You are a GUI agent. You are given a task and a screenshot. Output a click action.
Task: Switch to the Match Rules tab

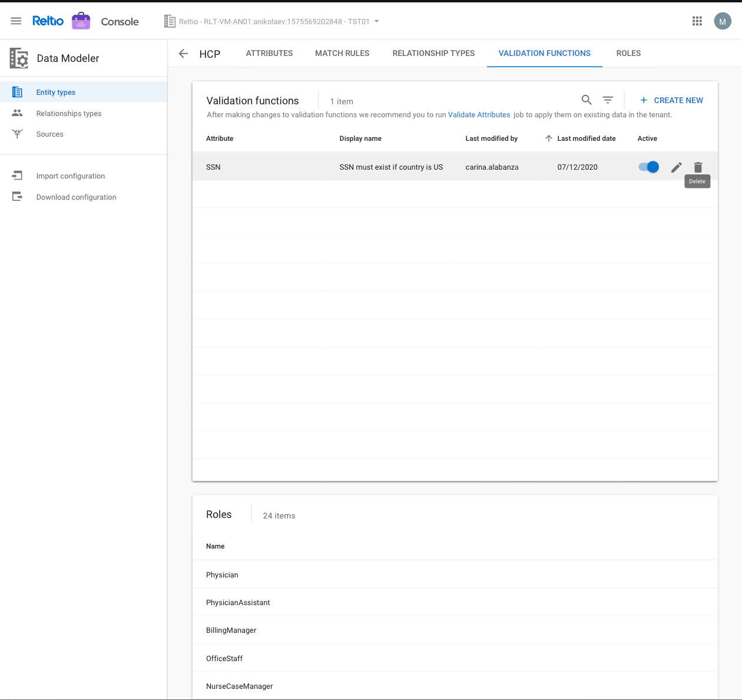pos(342,53)
